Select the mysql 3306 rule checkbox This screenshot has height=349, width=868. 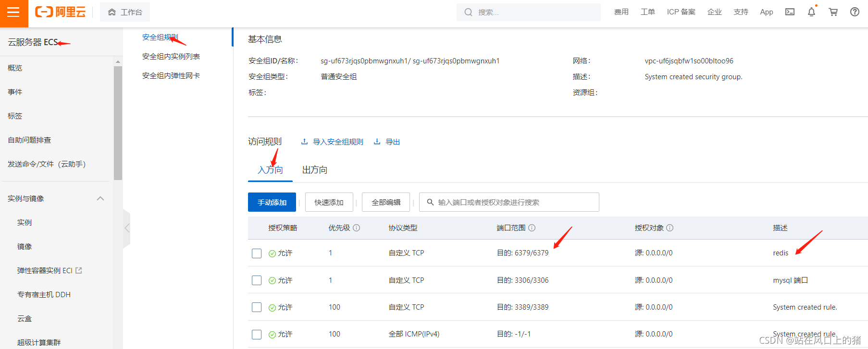pyautogui.click(x=257, y=280)
